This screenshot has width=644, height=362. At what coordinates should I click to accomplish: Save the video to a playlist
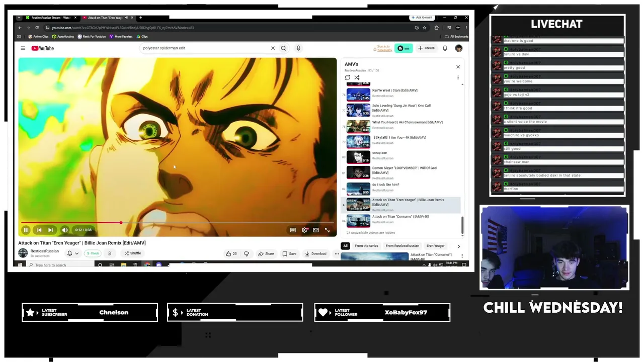pos(289,253)
